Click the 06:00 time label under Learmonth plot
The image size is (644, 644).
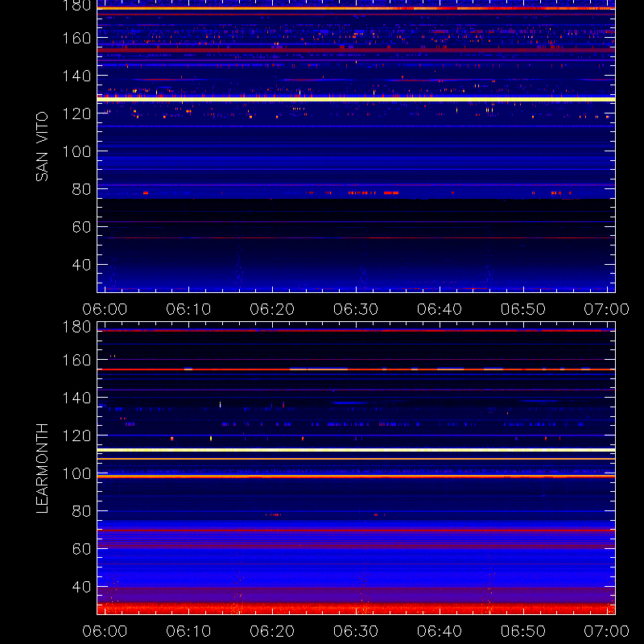105,631
